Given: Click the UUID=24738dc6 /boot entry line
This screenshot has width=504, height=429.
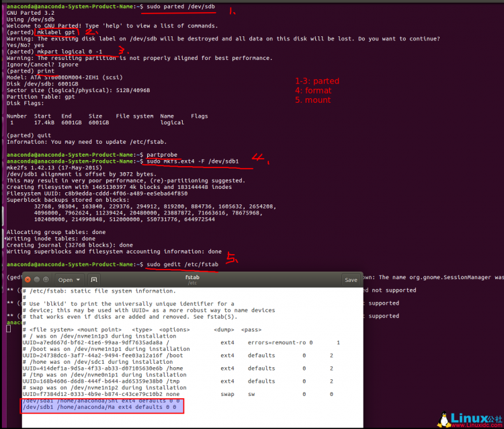Looking at the screenshot, I should point(178,355).
